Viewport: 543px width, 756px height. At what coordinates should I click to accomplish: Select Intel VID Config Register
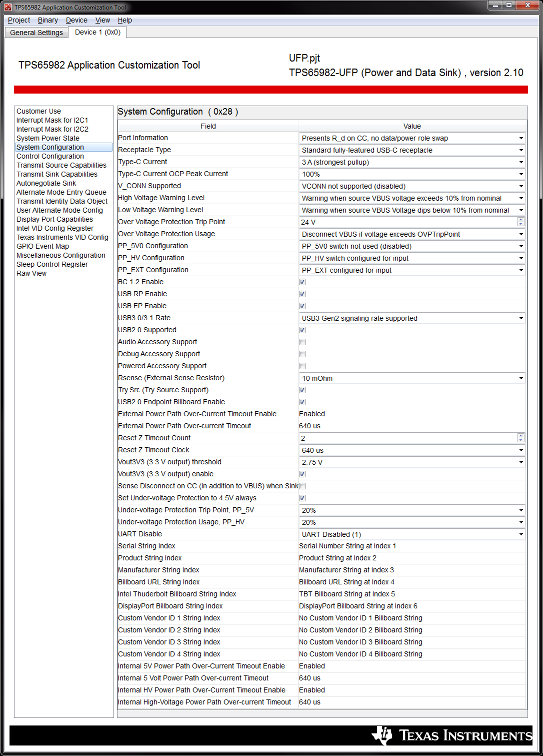(x=55, y=228)
